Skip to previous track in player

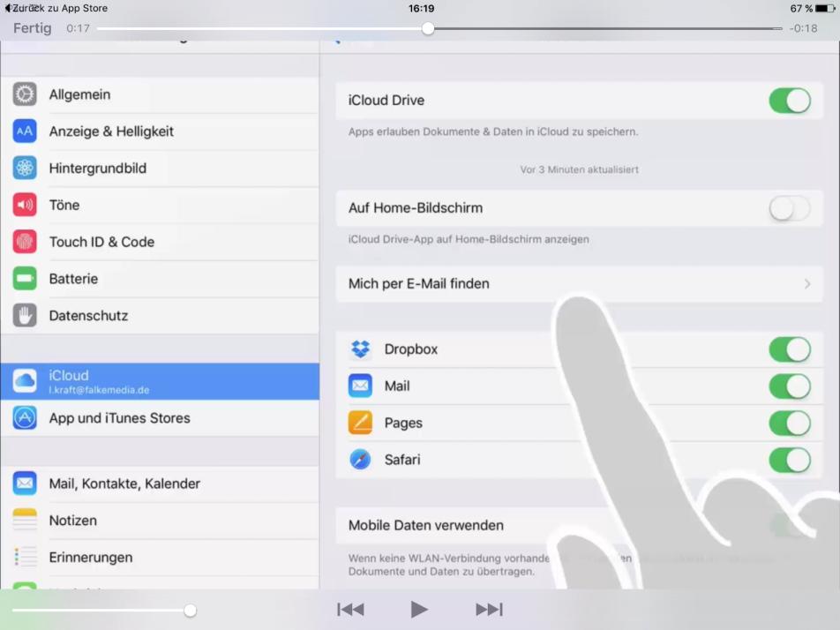coord(350,610)
